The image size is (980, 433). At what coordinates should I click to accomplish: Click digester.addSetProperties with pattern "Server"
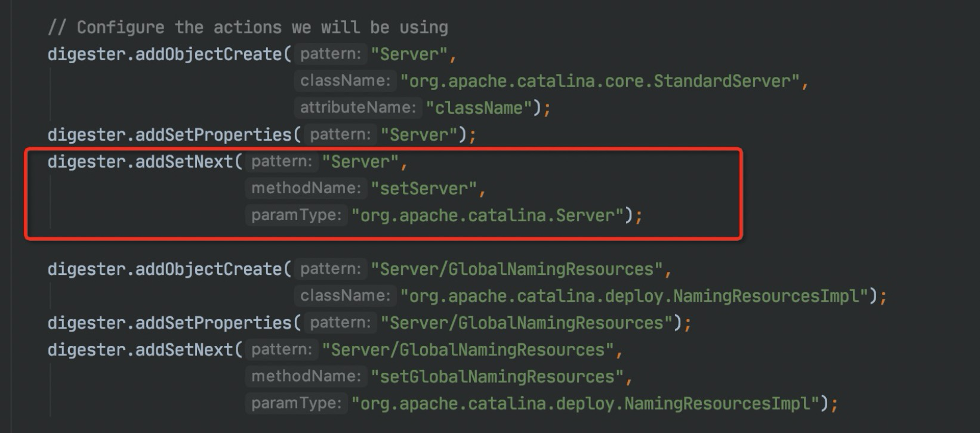[x=174, y=135]
